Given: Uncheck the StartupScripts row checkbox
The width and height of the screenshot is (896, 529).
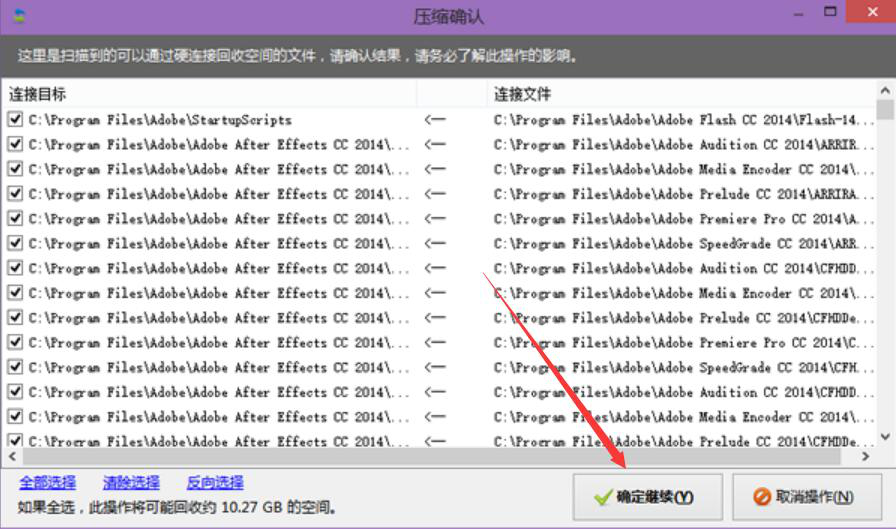Looking at the screenshot, I should [x=15, y=119].
